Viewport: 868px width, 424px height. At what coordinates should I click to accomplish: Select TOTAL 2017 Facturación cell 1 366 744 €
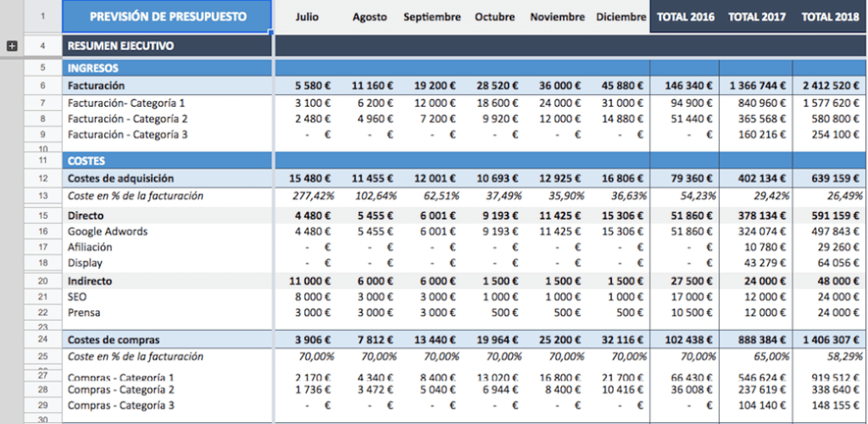click(x=758, y=86)
